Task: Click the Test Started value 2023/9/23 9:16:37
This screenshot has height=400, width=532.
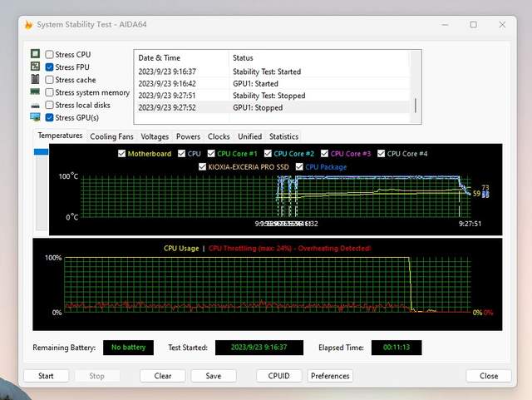Action: [259, 348]
